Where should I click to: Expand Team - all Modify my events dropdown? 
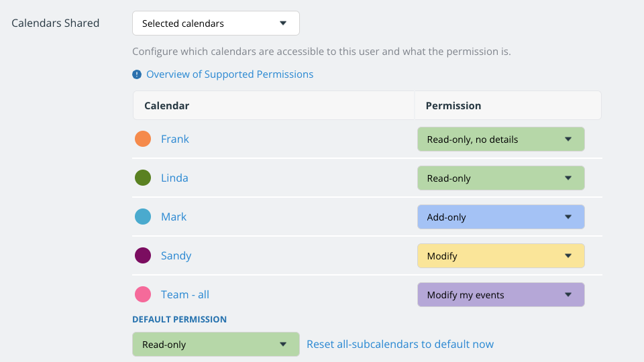coord(500,295)
